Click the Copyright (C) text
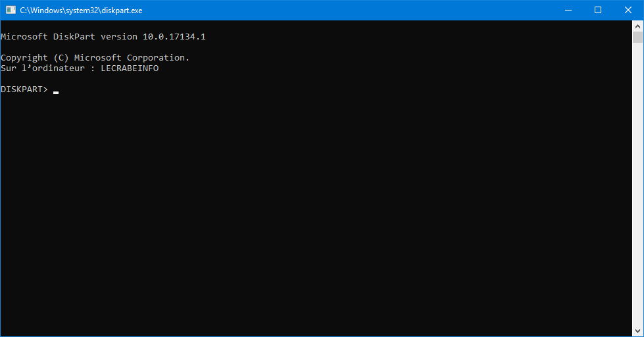 [x=34, y=58]
